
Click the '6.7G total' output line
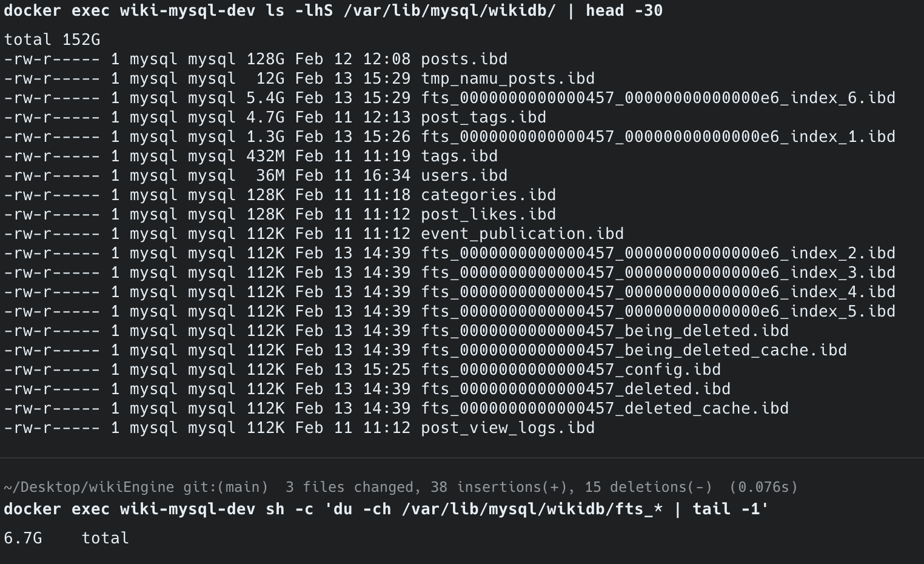pyautogui.click(x=66, y=538)
